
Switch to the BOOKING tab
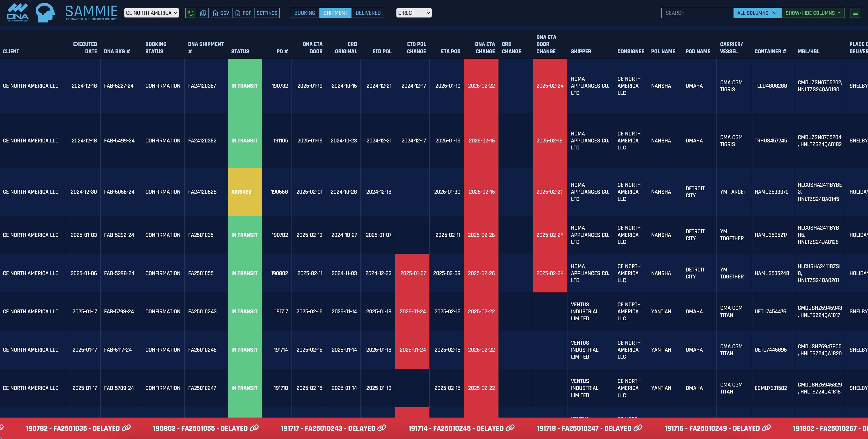pyautogui.click(x=305, y=13)
